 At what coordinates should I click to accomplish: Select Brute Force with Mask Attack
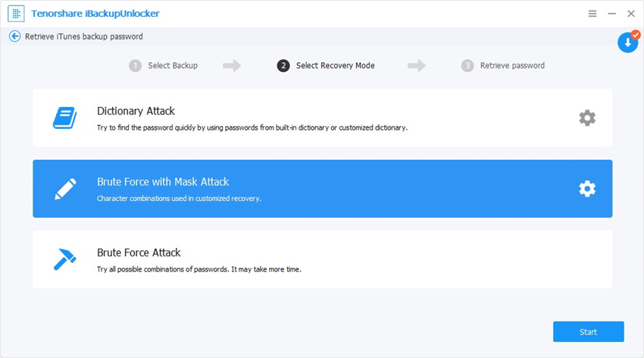323,189
